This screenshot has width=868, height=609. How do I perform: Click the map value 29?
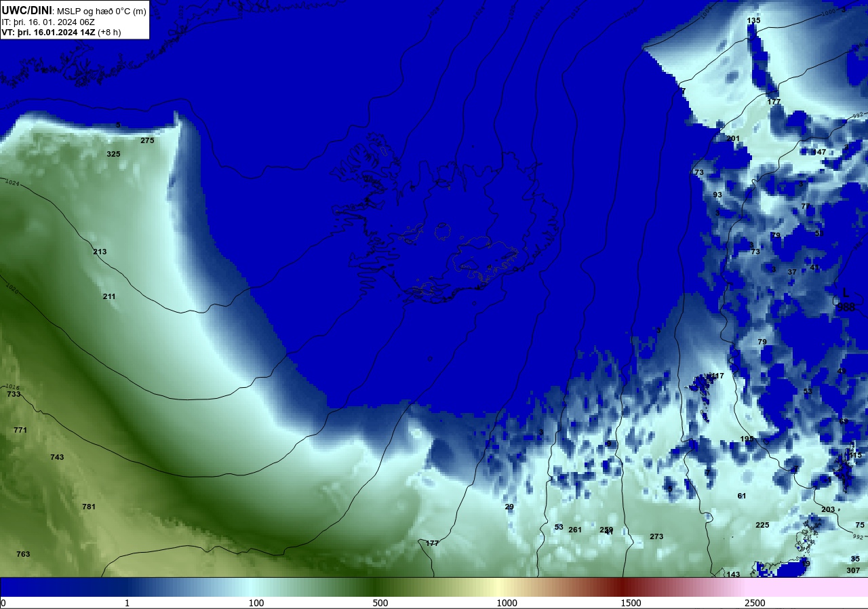tap(509, 507)
